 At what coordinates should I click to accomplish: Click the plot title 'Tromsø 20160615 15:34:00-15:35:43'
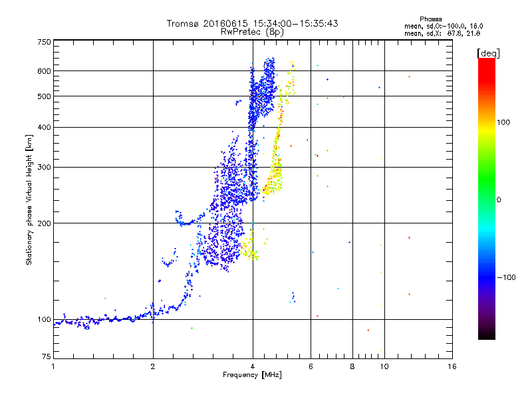[252, 23]
